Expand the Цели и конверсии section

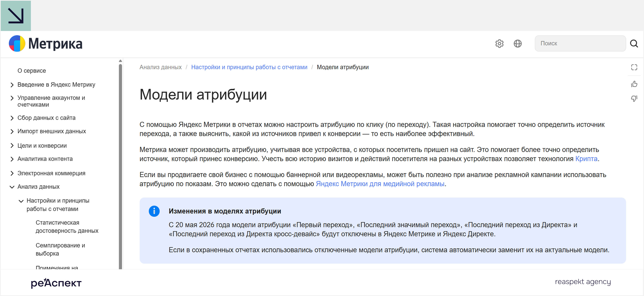pos(12,146)
